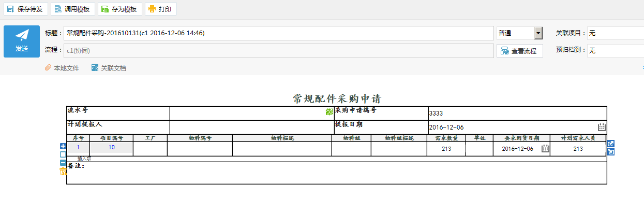Send the form with 发送 button
Viewport: 644px width, 213px height.
(x=22, y=41)
